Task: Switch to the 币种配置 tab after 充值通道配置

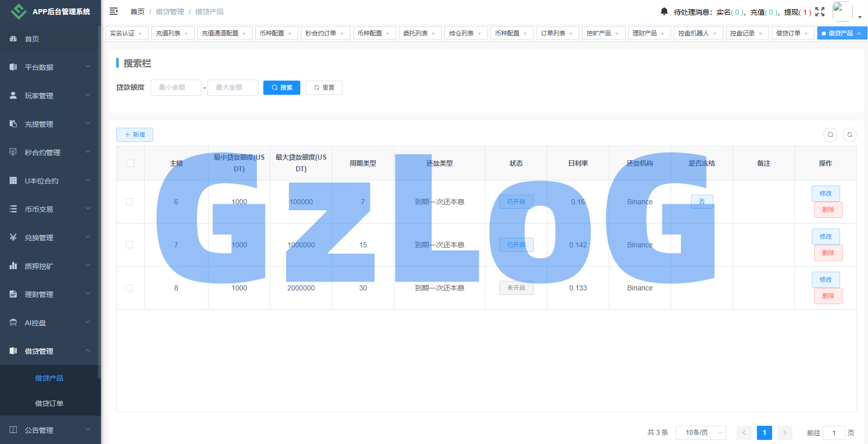Action: click(276, 33)
